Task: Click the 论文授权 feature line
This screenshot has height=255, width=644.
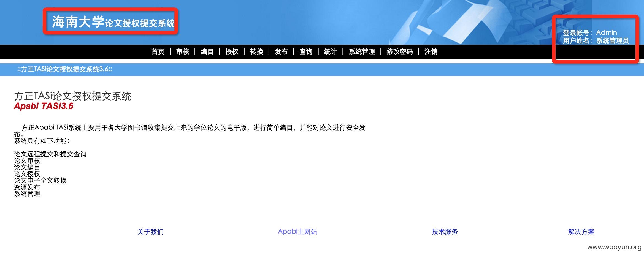Action: click(27, 174)
